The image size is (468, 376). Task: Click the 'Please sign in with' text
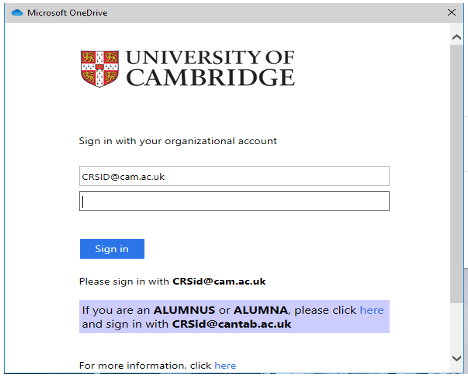click(x=124, y=282)
